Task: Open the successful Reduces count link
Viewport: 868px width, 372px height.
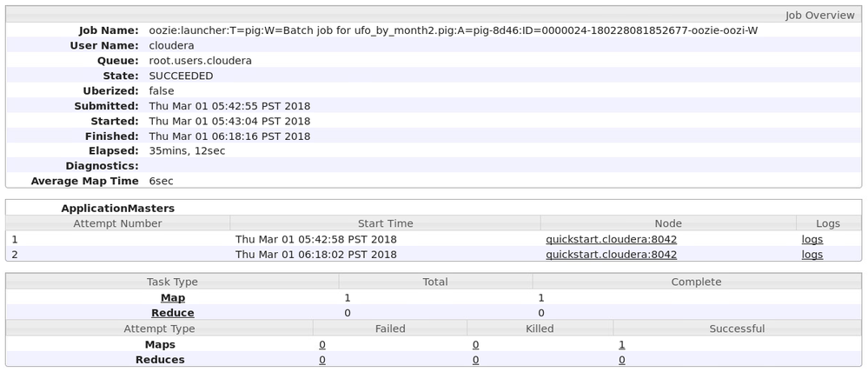Action: point(621,360)
